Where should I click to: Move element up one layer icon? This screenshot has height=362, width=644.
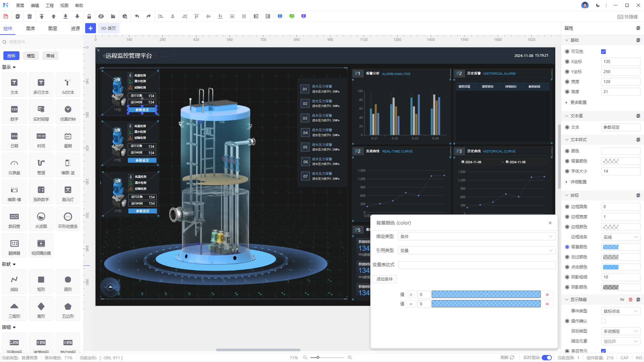53,16
